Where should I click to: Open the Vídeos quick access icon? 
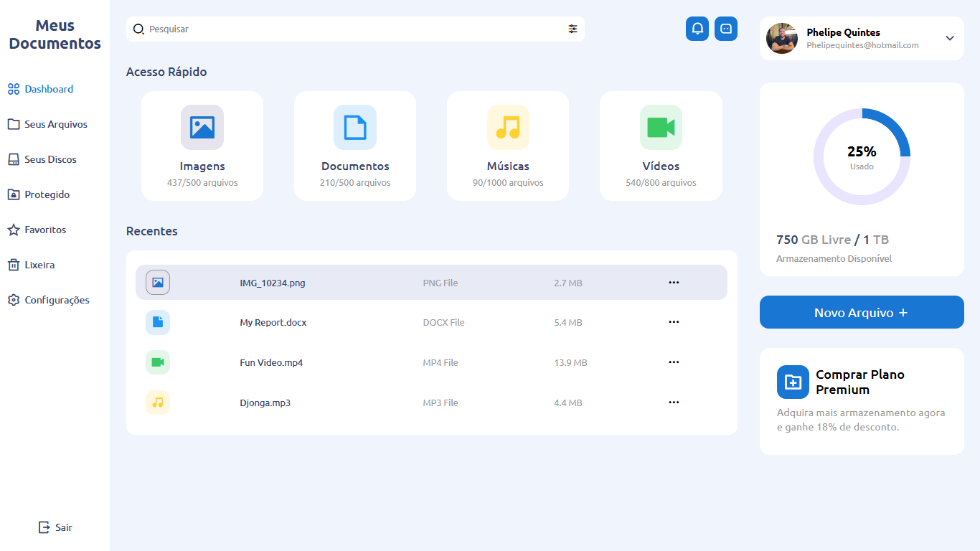tap(661, 128)
